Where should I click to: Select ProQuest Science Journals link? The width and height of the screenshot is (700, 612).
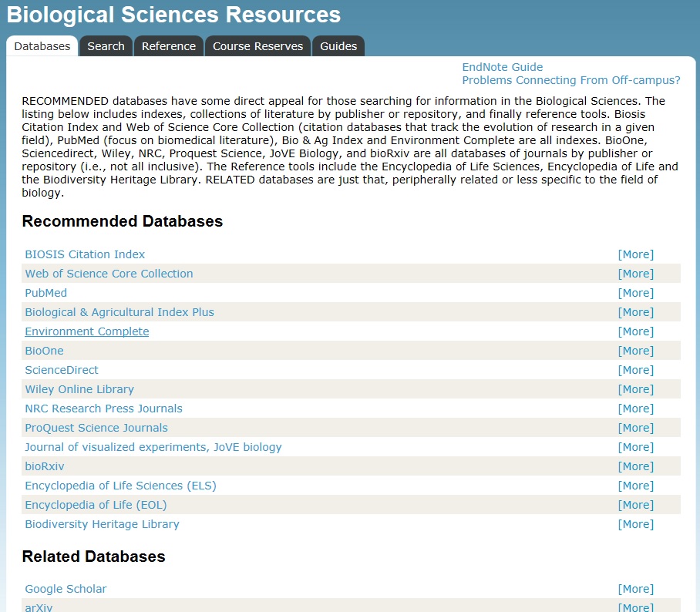96,428
